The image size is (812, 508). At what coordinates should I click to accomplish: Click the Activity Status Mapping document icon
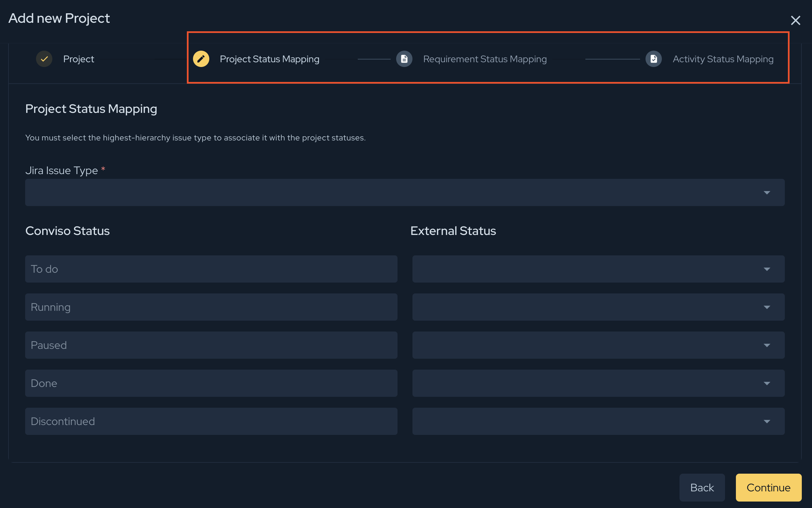[x=654, y=59]
